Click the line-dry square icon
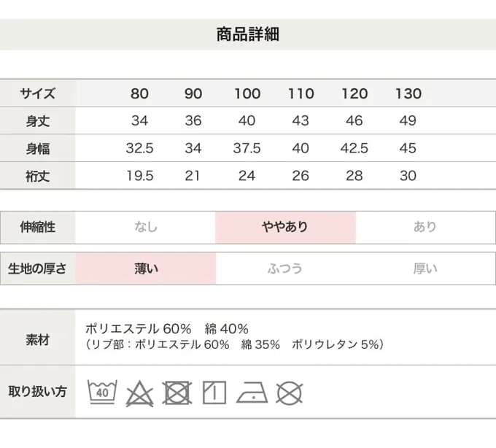 pos(214,392)
